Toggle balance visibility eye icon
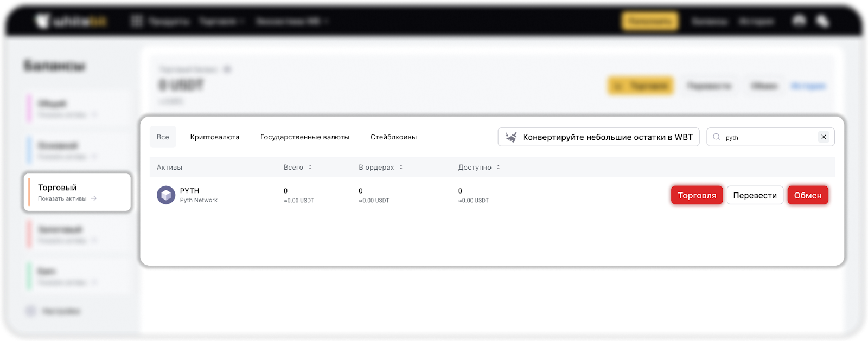This screenshot has width=868, height=341. (227, 69)
